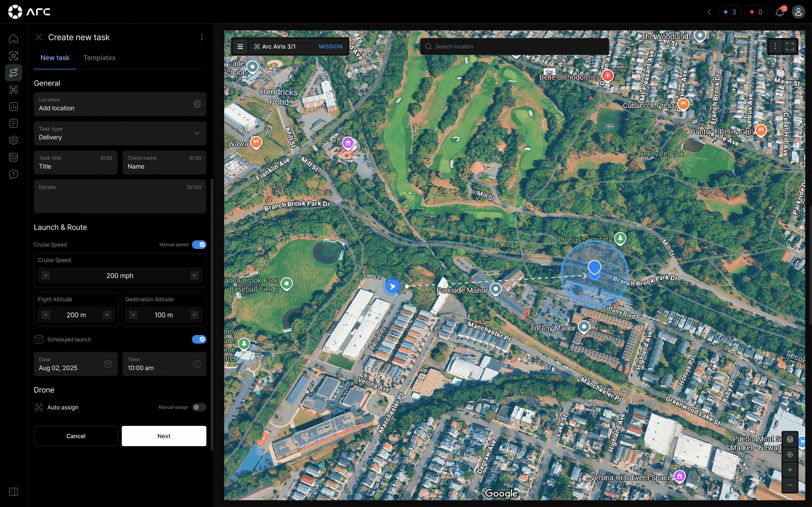Click the map layers icon
Image resolution: width=812 pixels, height=507 pixels.
pyautogui.click(x=790, y=439)
